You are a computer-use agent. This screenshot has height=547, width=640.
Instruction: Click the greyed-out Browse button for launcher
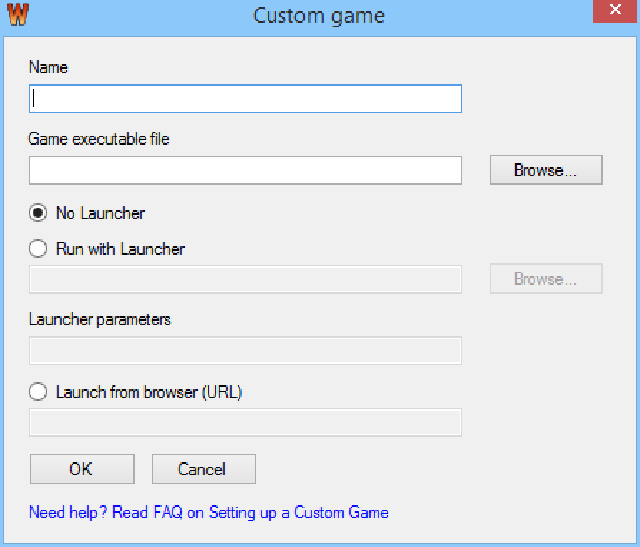[546, 279]
